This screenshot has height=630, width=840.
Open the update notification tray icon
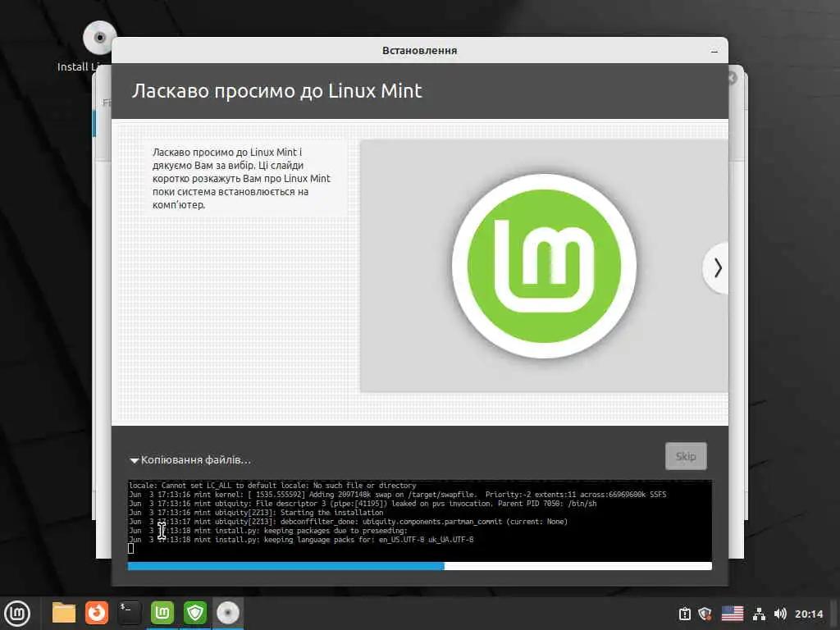[x=685, y=614]
